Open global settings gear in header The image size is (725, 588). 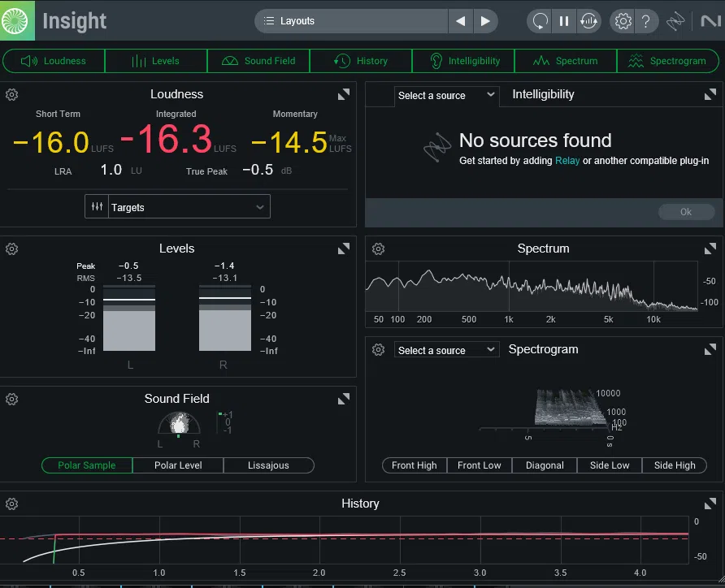pos(623,21)
